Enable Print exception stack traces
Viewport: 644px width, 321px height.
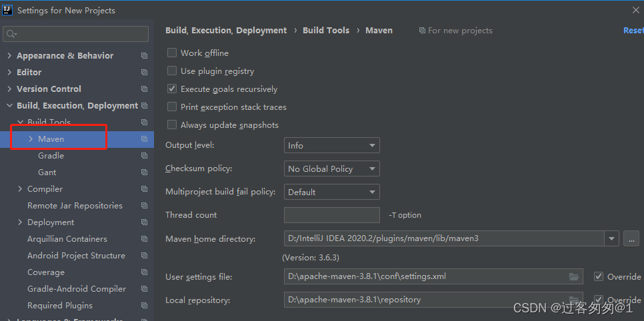172,107
